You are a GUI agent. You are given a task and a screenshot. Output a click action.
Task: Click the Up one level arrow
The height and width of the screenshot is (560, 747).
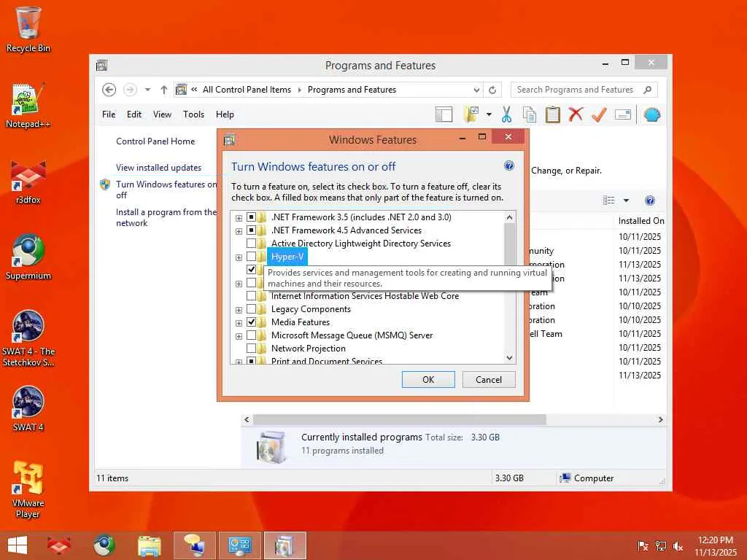[x=164, y=90]
